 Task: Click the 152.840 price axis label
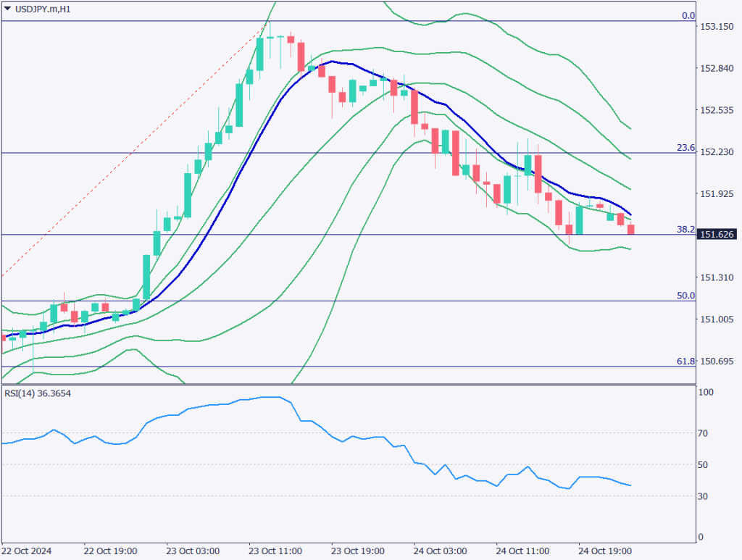click(x=716, y=69)
